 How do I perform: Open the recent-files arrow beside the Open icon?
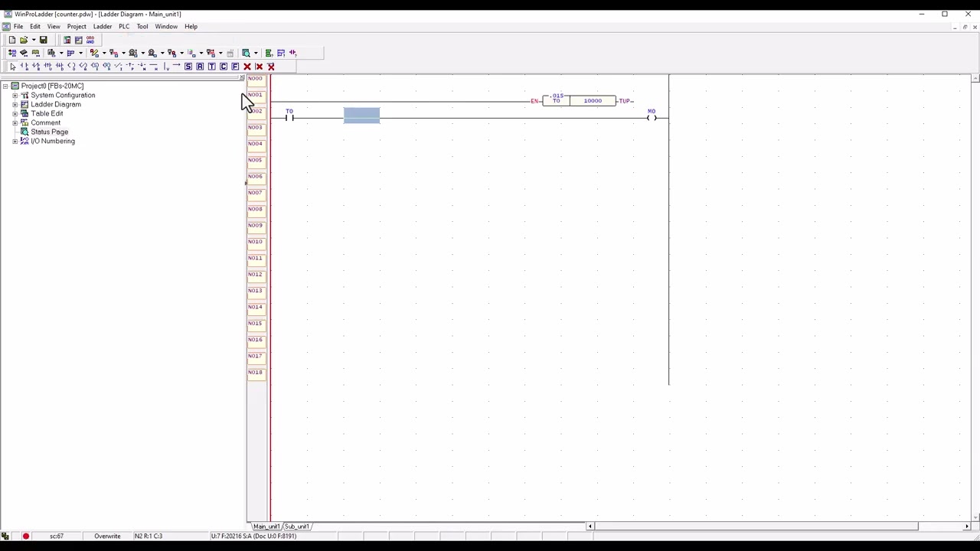33,40
